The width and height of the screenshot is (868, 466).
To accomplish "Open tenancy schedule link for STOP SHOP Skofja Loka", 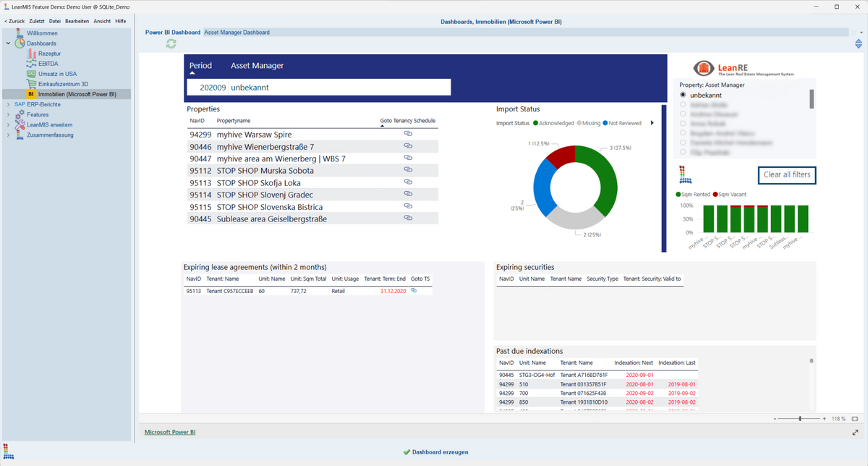I will pyautogui.click(x=408, y=182).
